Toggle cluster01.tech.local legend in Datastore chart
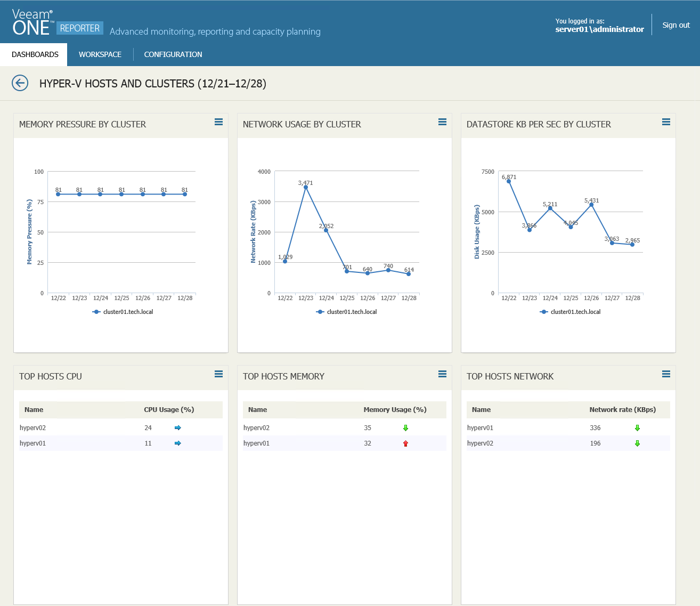Viewport: 700px width, 606px height. click(571, 312)
